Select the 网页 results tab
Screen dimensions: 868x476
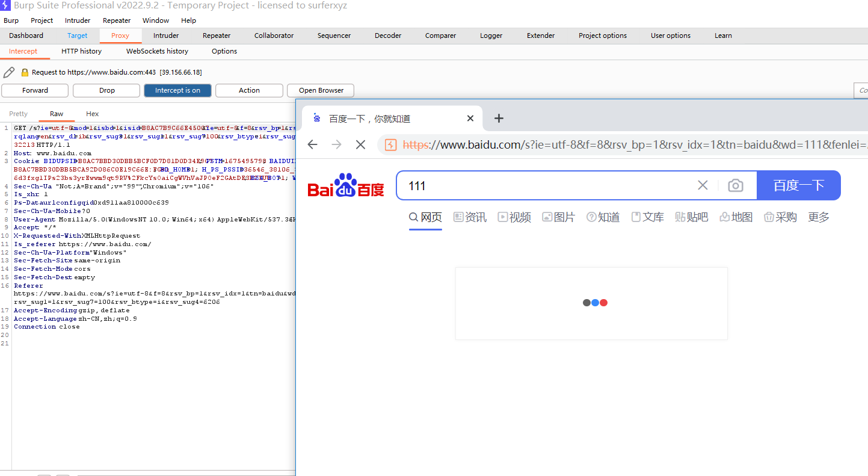click(x=425, y=217)
